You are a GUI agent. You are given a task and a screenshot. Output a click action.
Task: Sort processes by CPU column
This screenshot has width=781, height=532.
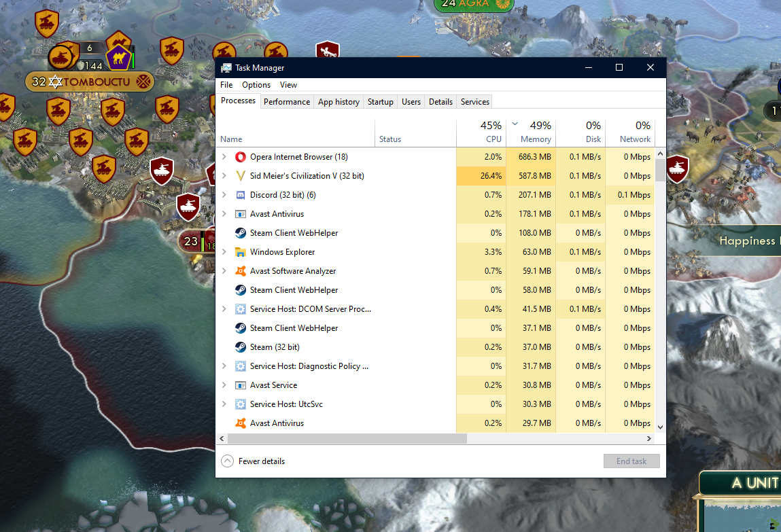[x=481, y=132]
